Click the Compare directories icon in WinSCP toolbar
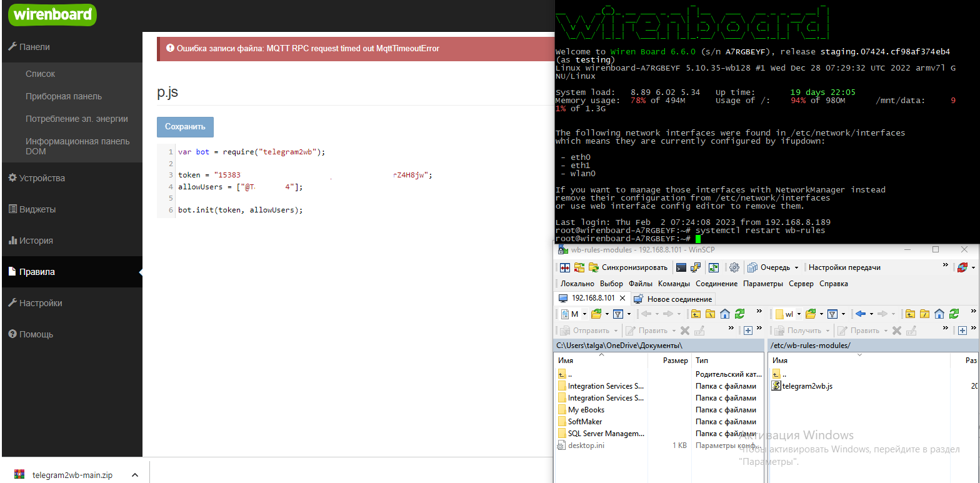The height and width of the screenshot is (483, 980). 564,267
